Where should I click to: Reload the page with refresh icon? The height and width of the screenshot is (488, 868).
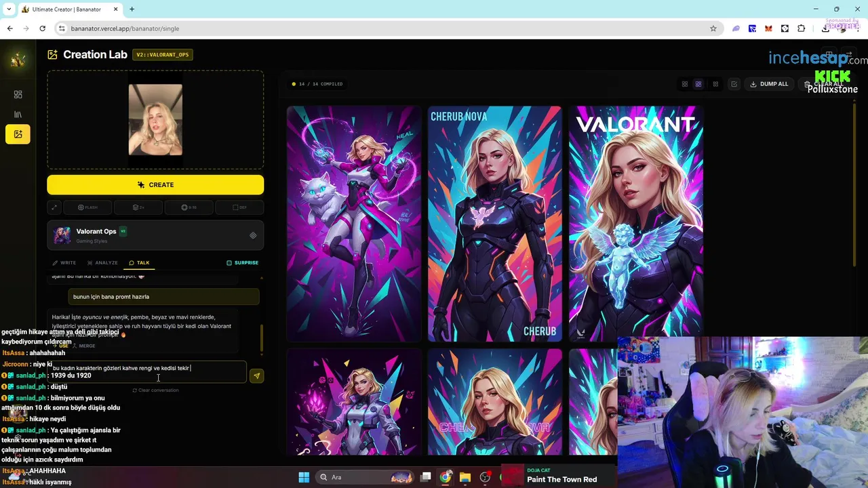click(x=42, y=28)
